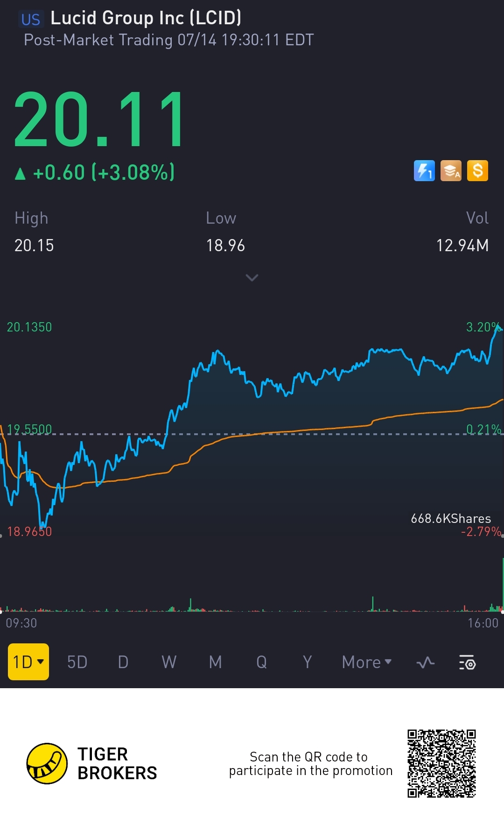Open the 1D timeframe dropdown
The image size is (504, 839).
click(x=28, y=662)
